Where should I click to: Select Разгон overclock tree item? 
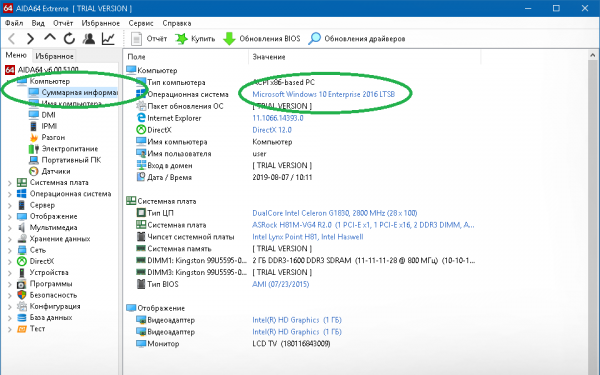click(53, 137)
